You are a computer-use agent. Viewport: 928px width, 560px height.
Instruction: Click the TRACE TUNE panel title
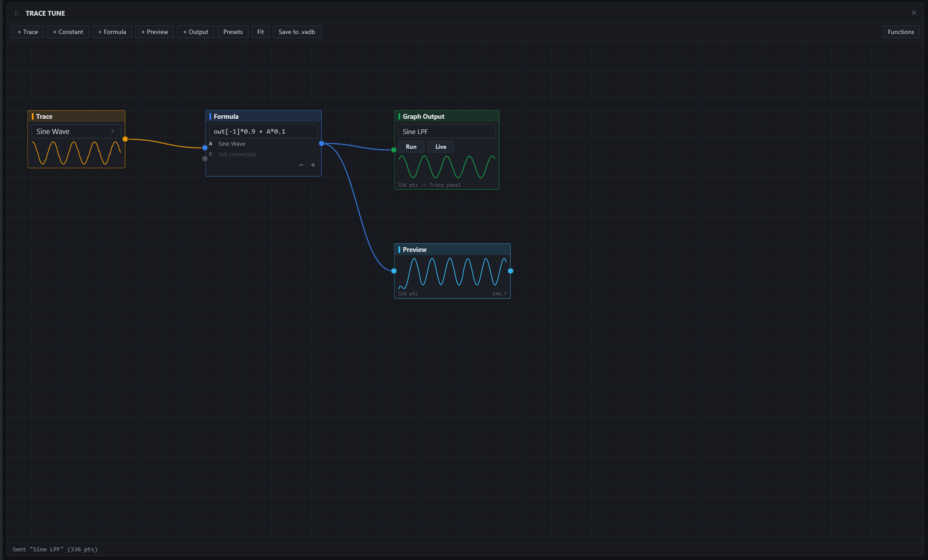[45, 13]
